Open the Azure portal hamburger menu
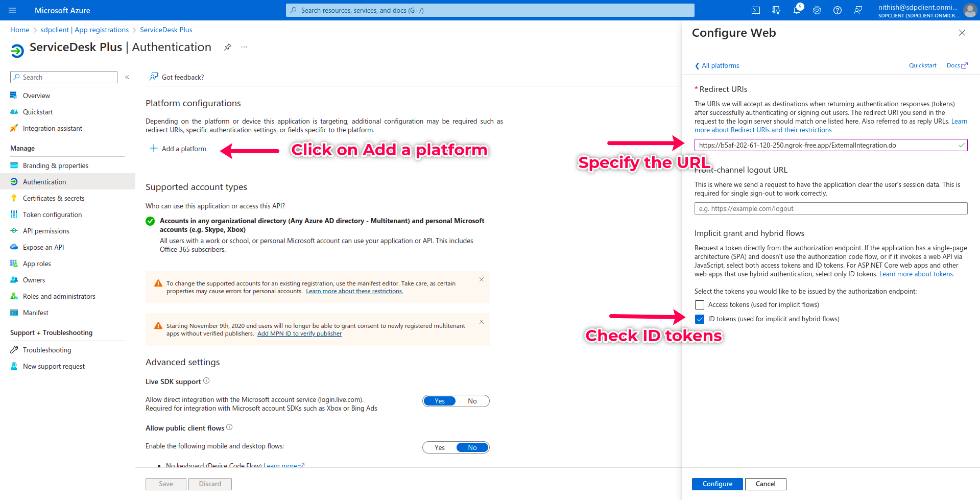Image resolution: width=980 pixels, height=500 pixels. tap(13, 10)
